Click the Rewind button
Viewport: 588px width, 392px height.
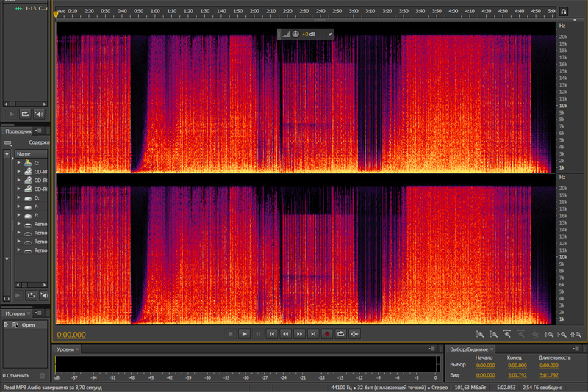(286, 334)
